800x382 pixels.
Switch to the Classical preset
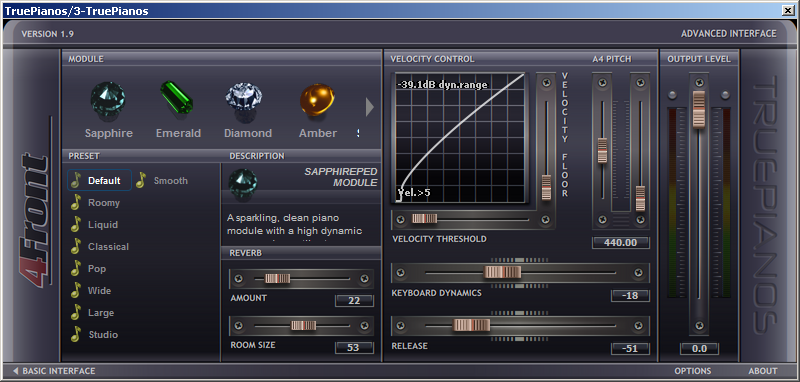click(108, 247)
